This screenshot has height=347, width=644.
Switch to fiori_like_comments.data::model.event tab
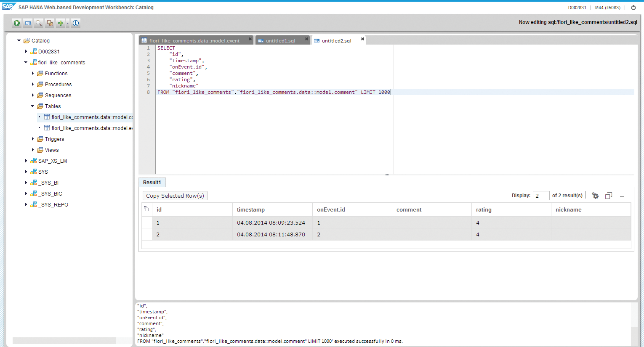(x=194, y=41)
